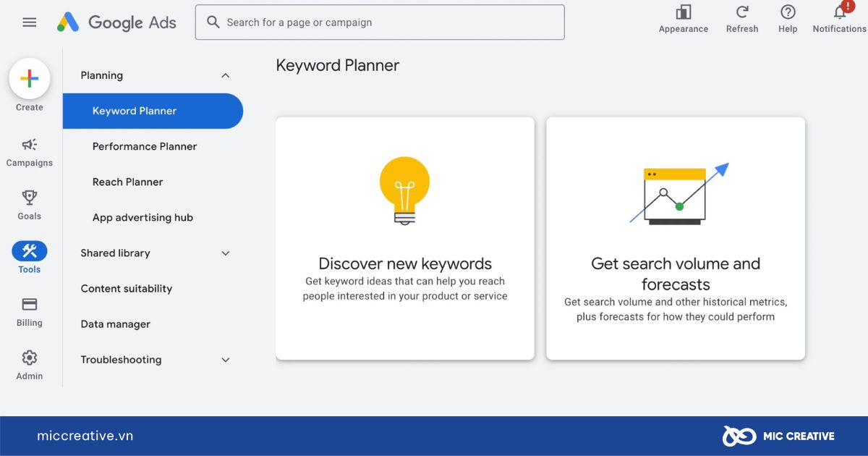This screenshot has height=456, width=868.
Task: Select the Tools wrench icon
Action: pos(30,251)
